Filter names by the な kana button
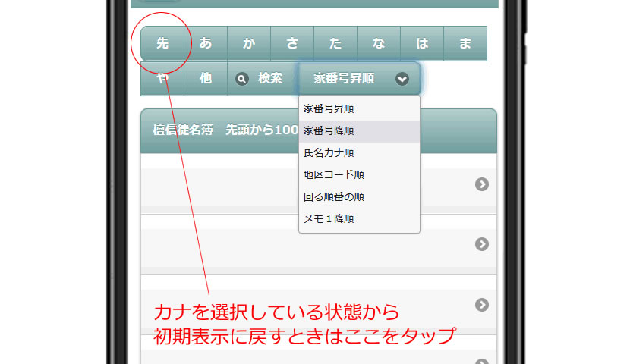This screenshot has width=630, height=364. [379, 43]
